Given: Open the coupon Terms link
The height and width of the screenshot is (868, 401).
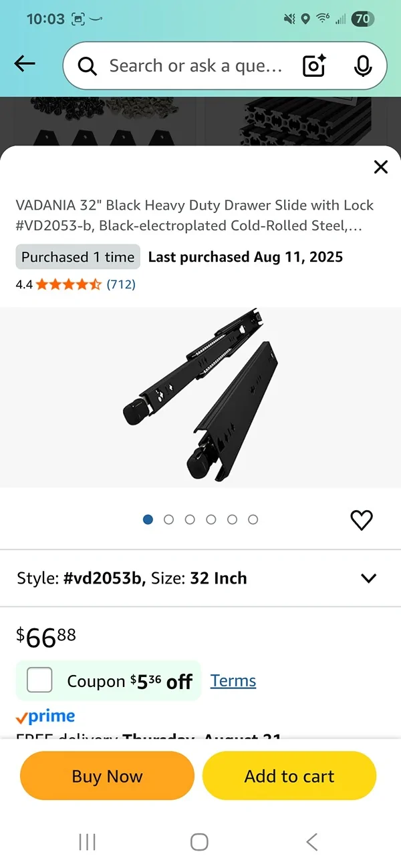Looking at the screenshot, I should (x=233, y=680).
